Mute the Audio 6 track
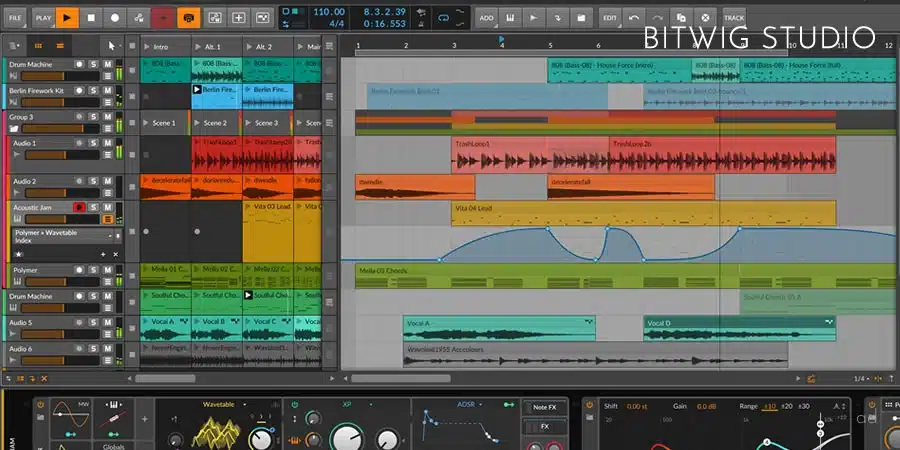This screenshot has height=450, width=900. pos(107,348)
